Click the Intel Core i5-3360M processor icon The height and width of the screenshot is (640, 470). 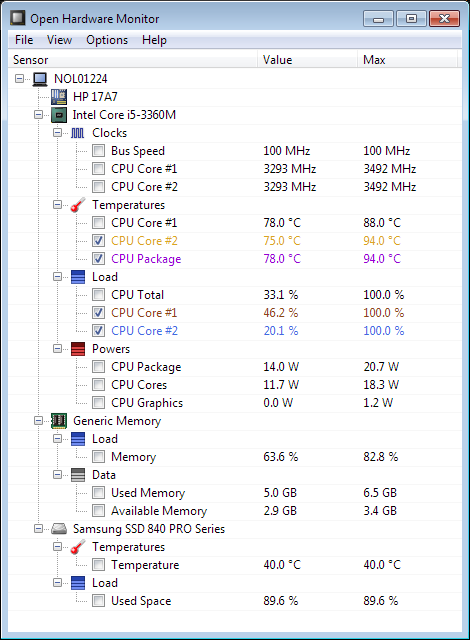click(x=59, y=115)
